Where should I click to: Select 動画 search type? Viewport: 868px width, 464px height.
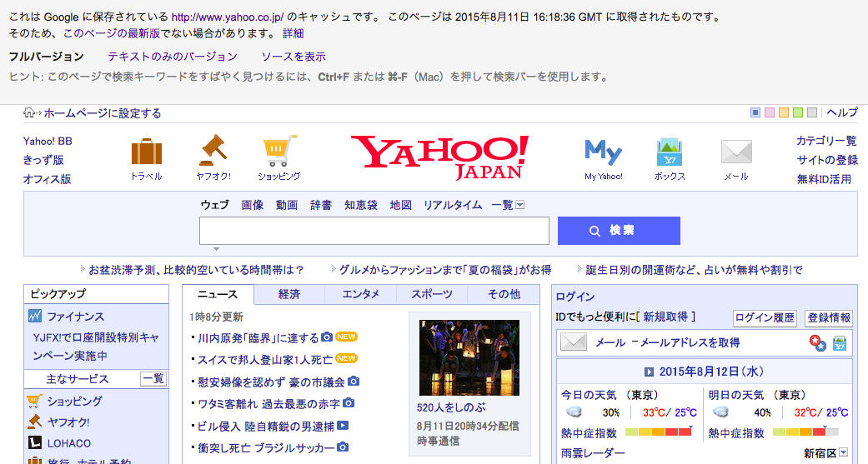287,205
